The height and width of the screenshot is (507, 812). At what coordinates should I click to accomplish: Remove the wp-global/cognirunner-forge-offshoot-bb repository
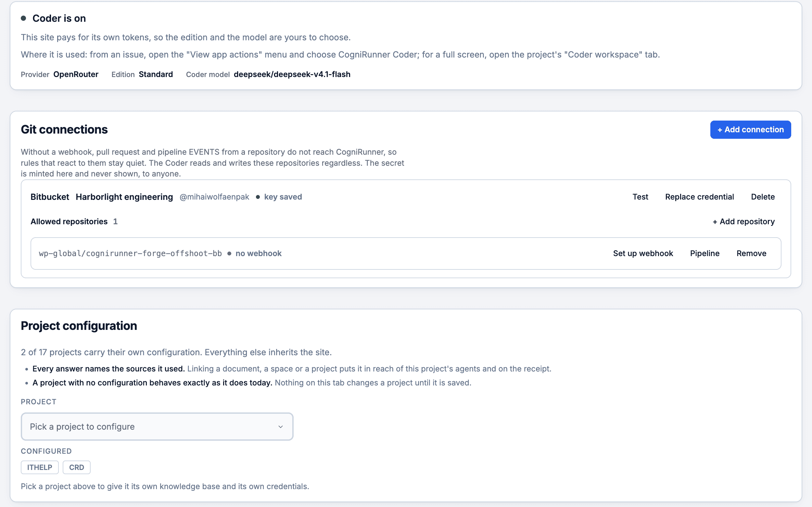pos(751,253)
